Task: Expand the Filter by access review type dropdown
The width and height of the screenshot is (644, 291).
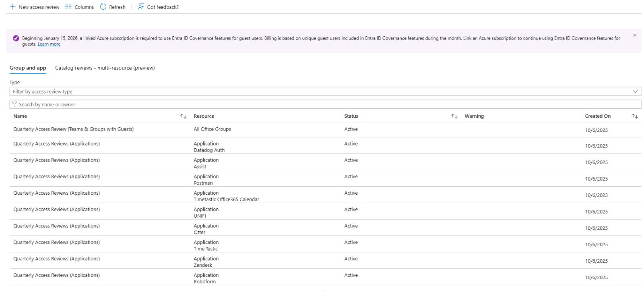Action: [325, 91]
